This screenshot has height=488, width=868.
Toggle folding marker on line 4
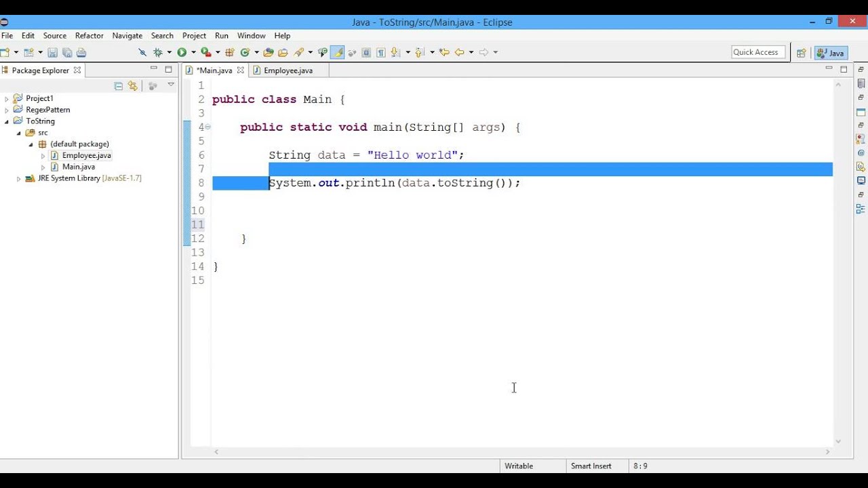pos(208,127)
